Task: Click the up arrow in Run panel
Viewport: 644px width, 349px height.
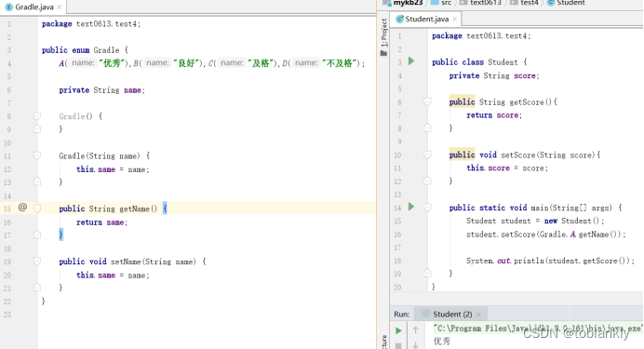Action: [416, 329]
